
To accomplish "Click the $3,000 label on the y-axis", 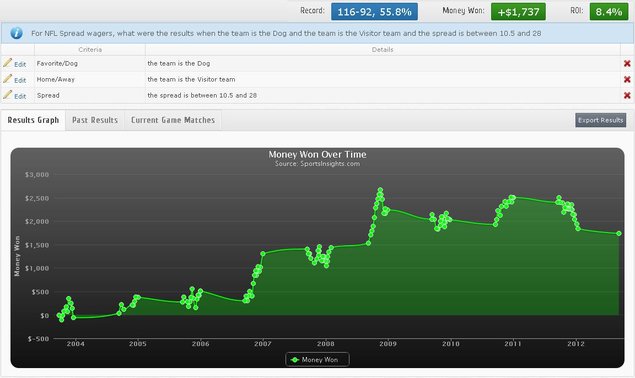I will point(37,175).
